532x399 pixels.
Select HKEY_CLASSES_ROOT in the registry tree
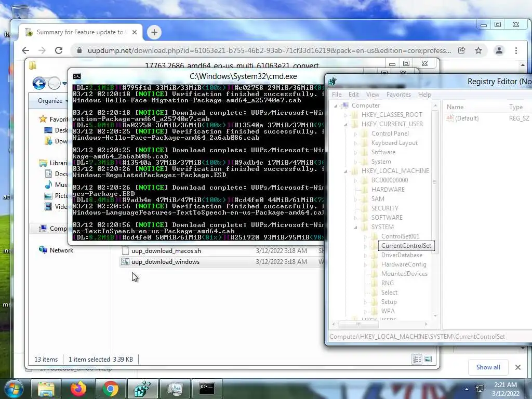(392, 115)
